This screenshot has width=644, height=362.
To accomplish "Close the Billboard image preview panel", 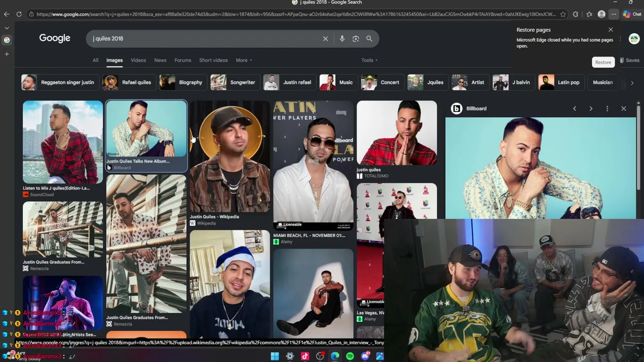I will pos(624,109).
